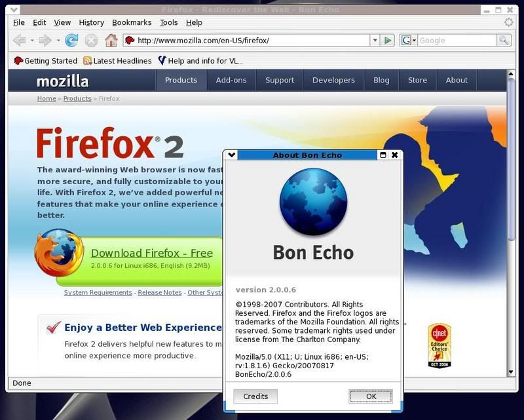Image resolution: width=524 pixels, height=420 pixels.
Task: Open the File menu
Action: pos(19,22)
